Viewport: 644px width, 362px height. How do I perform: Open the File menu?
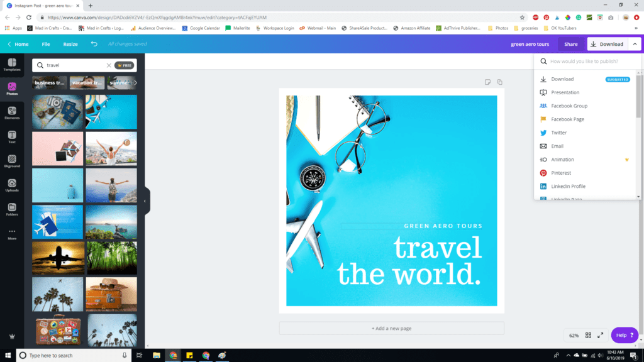click(45, 43)
